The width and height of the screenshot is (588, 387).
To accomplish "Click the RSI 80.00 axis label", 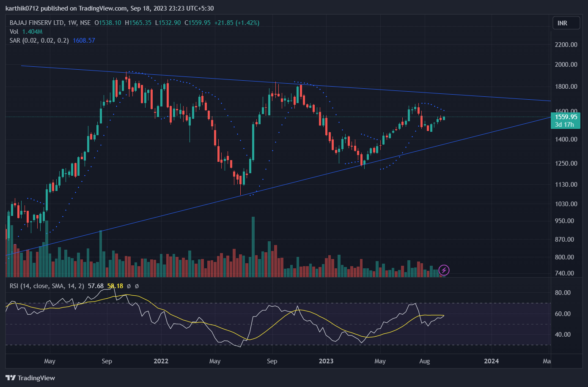I will click(x=563, y=292).
